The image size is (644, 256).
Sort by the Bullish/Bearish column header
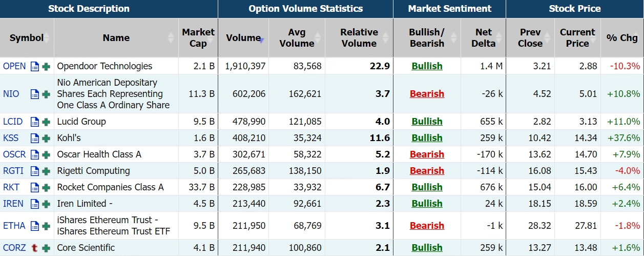[x=427, y=38]
